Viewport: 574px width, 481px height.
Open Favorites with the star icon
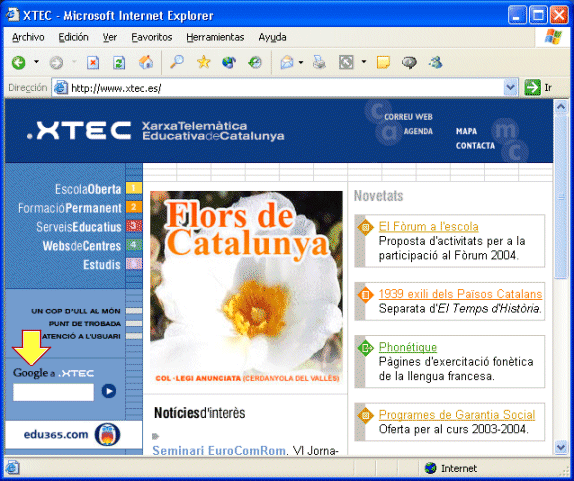[204, 62]
